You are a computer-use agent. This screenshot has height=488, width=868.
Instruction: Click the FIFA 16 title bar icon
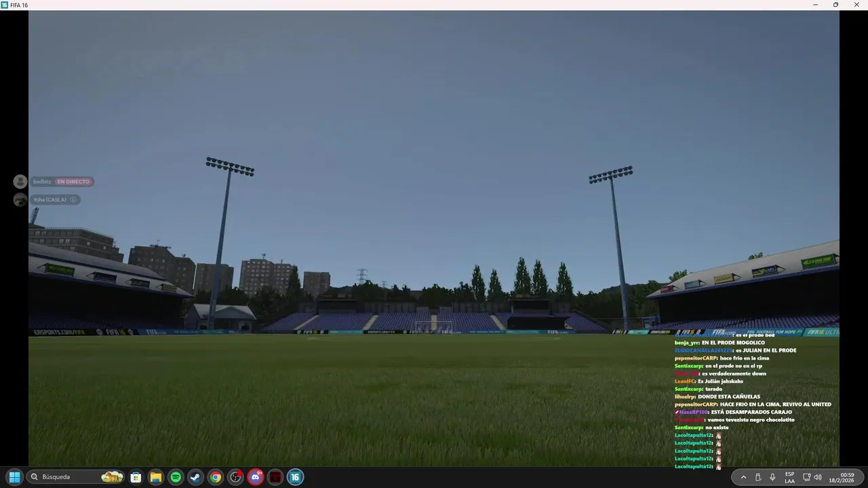(x=5, y=5)
